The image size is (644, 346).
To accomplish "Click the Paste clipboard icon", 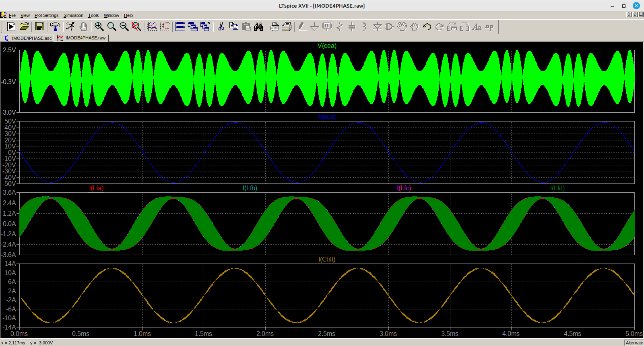I will click(246, 27).
